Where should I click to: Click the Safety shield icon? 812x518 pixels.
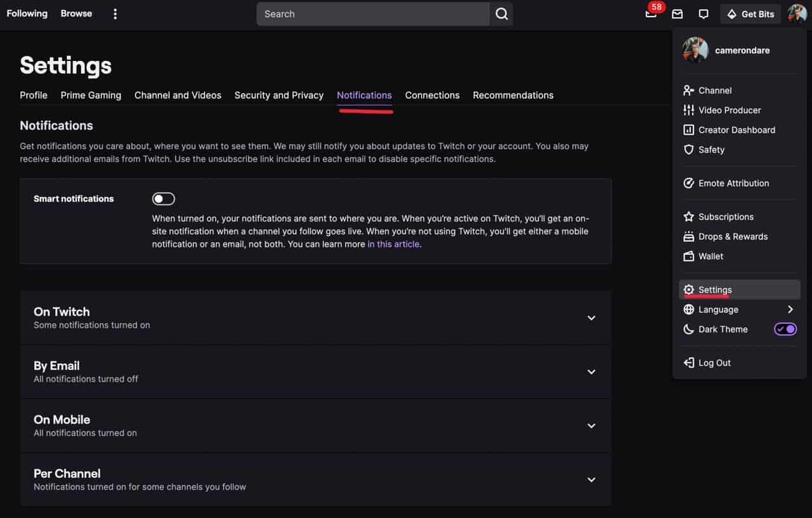click(688, 149)
